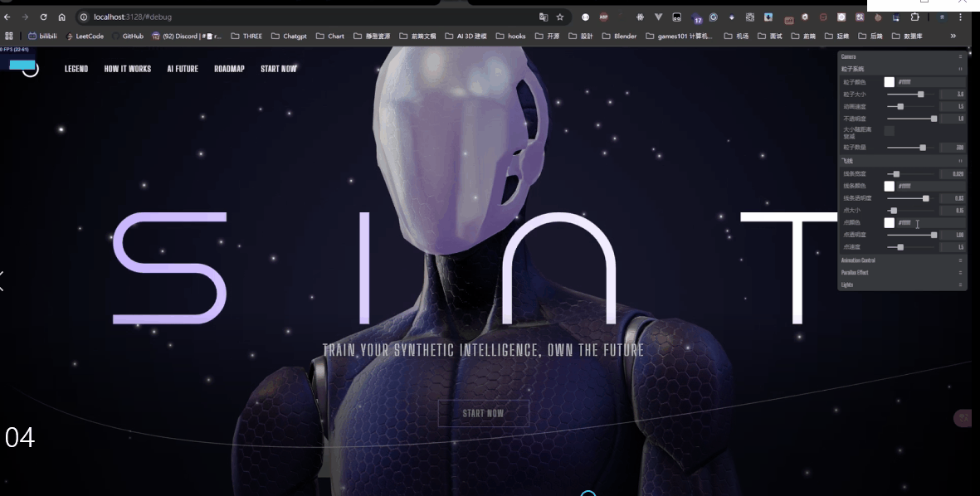The height and width of the screenshot is (496, 980).
Task: Open the QR code extension icon
Action: (x=750, y=17)
